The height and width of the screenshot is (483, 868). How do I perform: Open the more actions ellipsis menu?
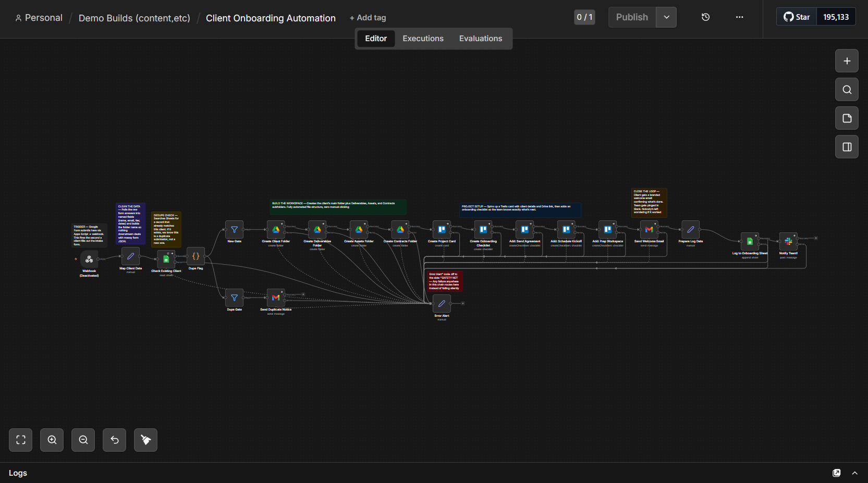pyautogui.click(x=739, y=17)
